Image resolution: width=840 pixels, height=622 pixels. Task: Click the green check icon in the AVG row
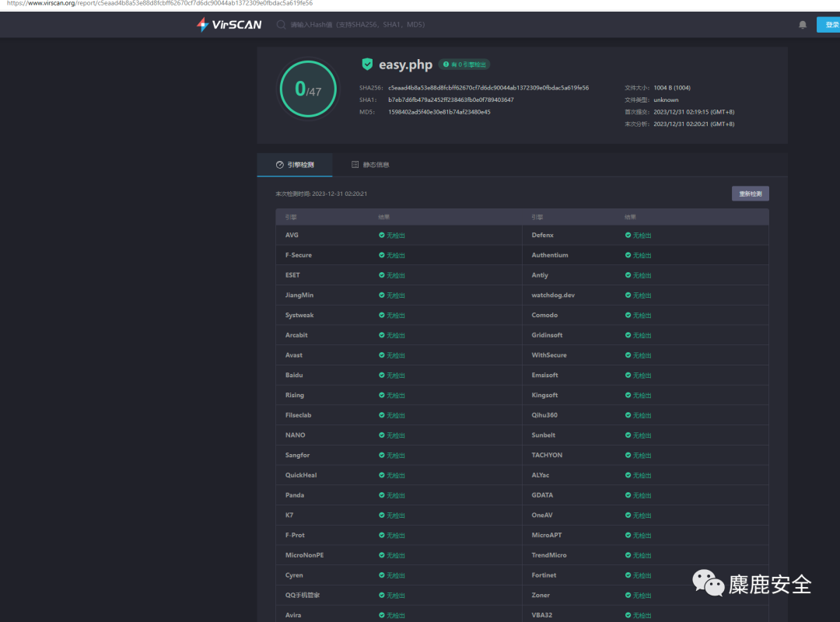[381, 235]
